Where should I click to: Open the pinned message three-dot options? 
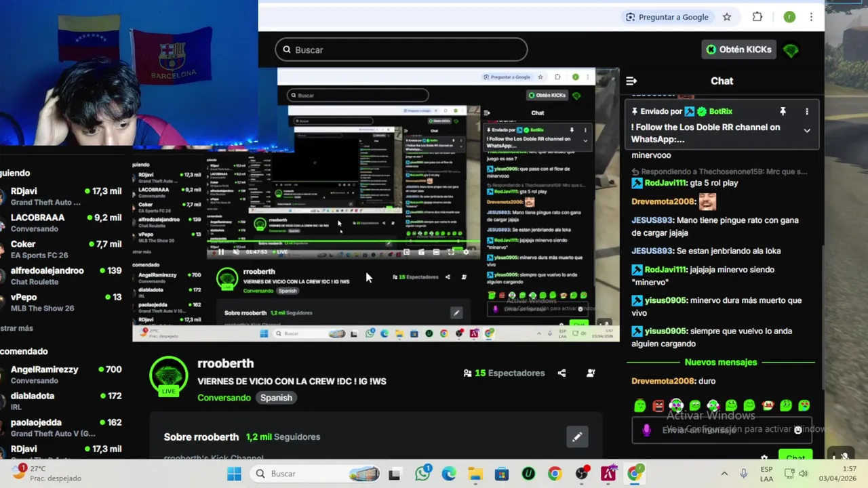pos(807,111)
